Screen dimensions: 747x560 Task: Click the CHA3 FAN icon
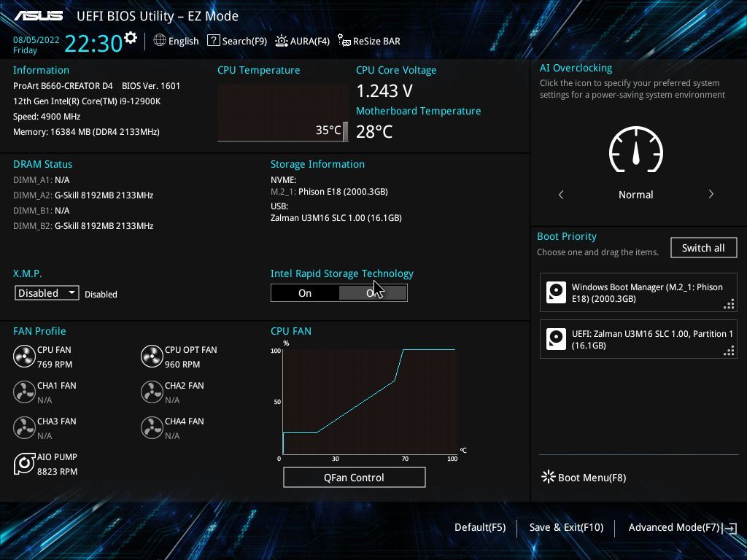tap(24, 427)
